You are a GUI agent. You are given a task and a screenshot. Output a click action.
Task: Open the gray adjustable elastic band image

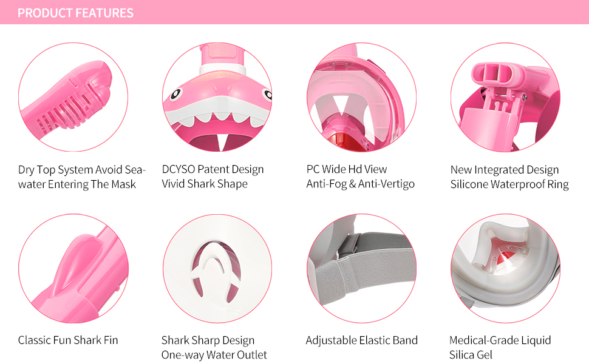point(361,268)
